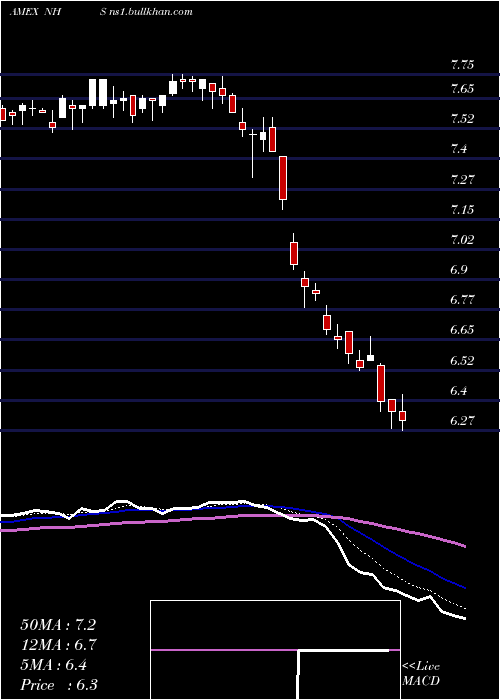
Task: Click inside the Live MACD inset chart
Action: (x=275, y=650)
